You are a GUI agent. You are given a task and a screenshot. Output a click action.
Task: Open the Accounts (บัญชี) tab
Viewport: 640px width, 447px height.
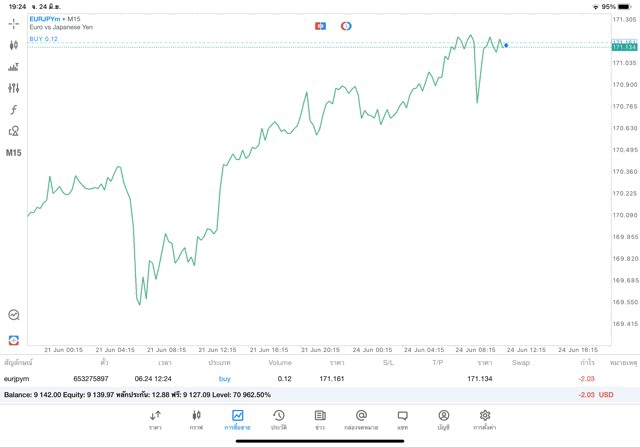coord(443,419)
